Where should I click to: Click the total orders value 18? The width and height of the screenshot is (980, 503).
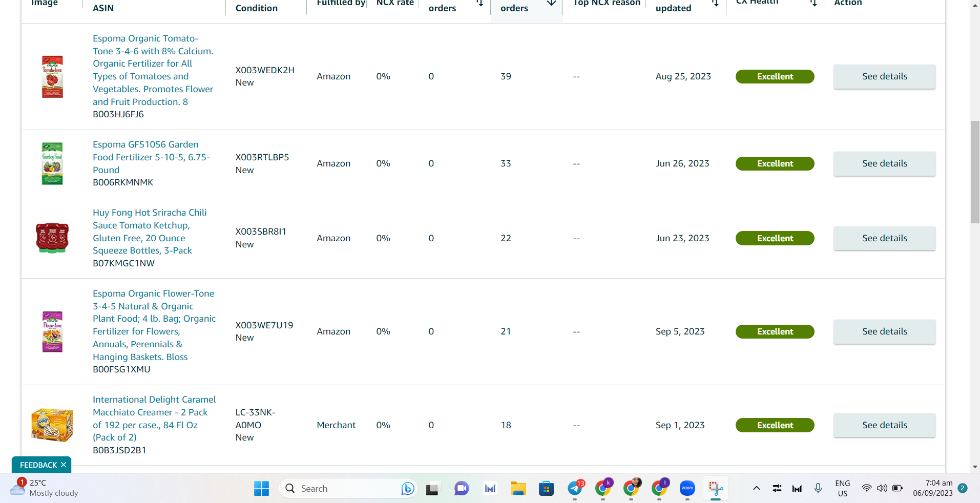coord(506,425)
